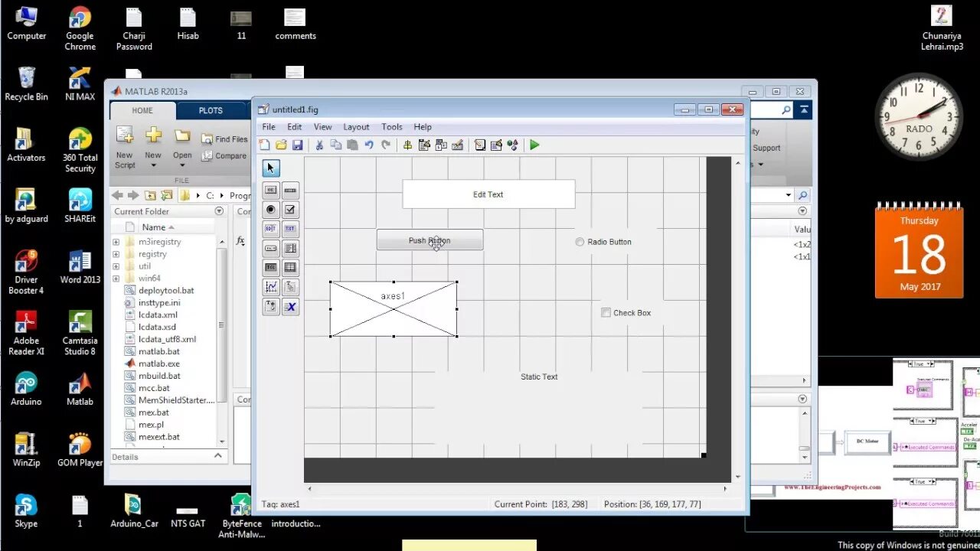
Task: Click the Cut scissors icon in GUIDE toolbar
Action: pyautogui.click(x=319, y=145)
